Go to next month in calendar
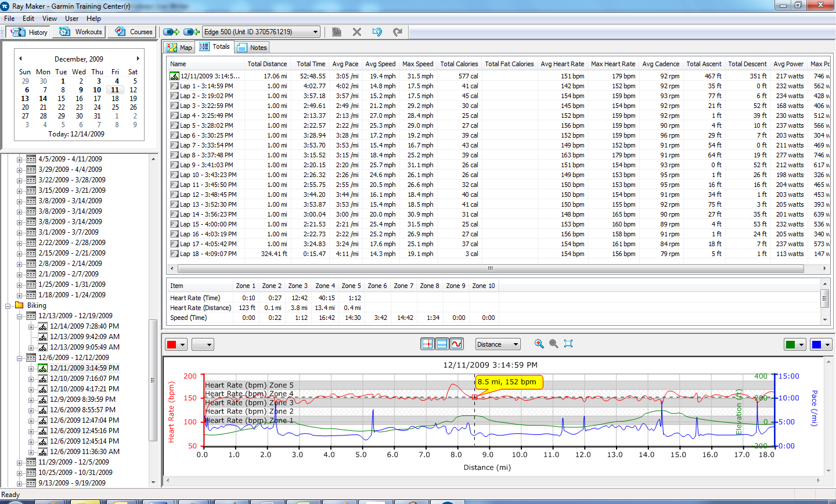 (x=138, y=59)
